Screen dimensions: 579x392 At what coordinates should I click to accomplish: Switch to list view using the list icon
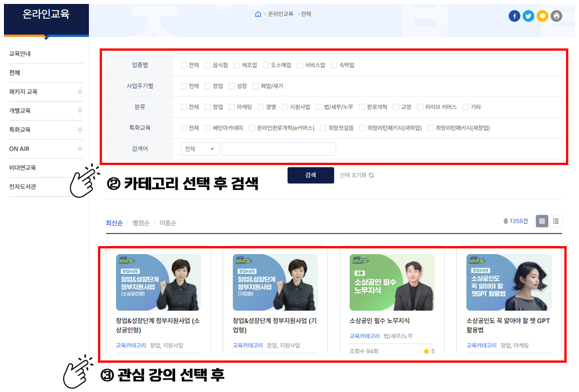pos(556,221)
